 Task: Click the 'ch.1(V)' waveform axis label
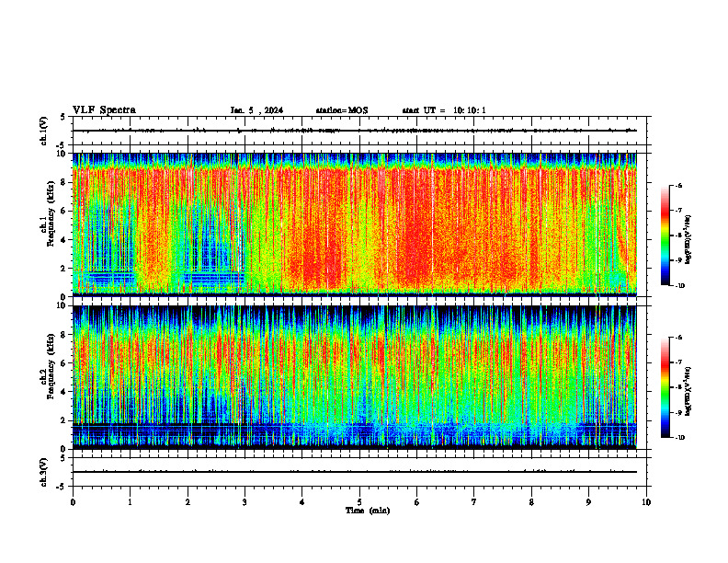tap(43, 131)
